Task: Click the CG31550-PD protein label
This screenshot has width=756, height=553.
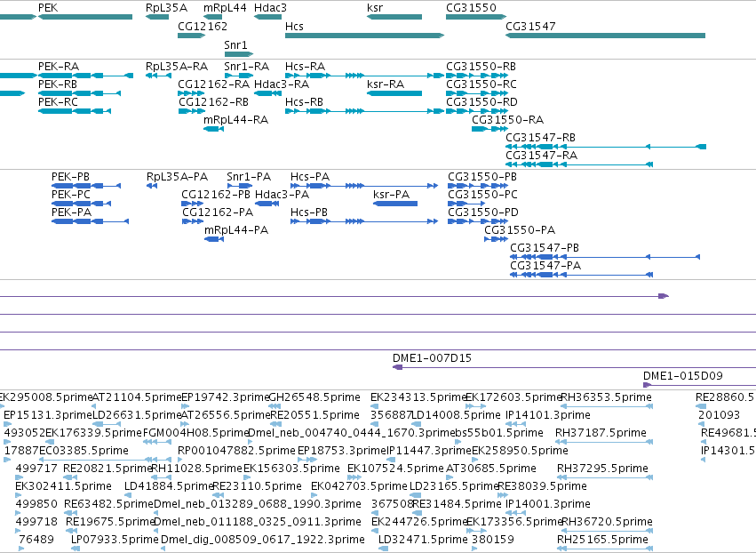Action: [x=483, y=212]
